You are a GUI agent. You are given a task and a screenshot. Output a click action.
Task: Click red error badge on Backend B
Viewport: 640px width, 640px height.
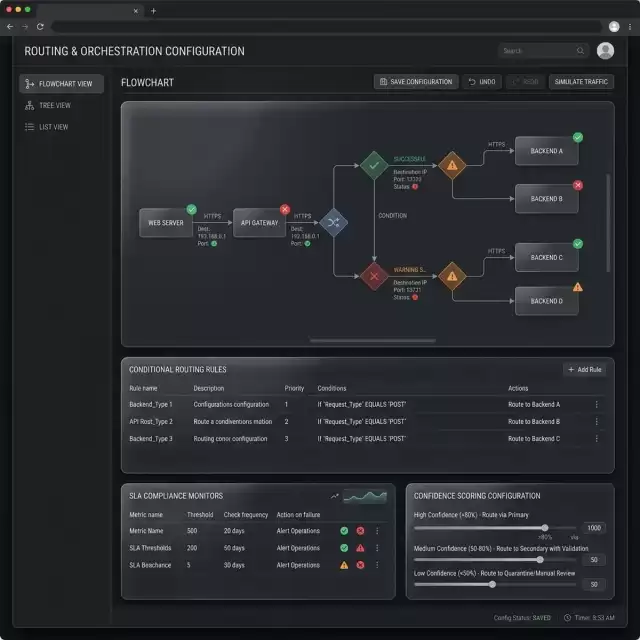(578, 185)
